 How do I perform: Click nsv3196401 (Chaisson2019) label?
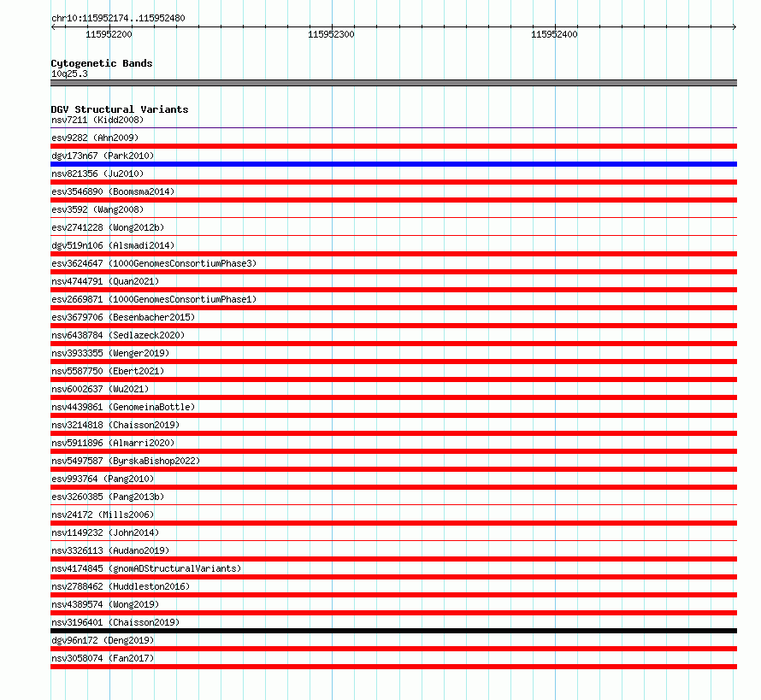(115, 622)
